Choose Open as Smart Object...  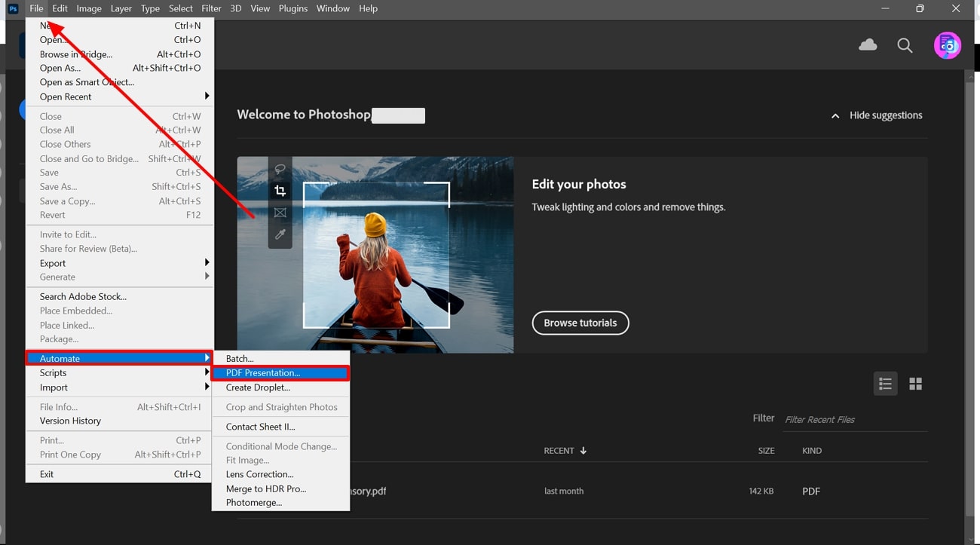point(119,82)
